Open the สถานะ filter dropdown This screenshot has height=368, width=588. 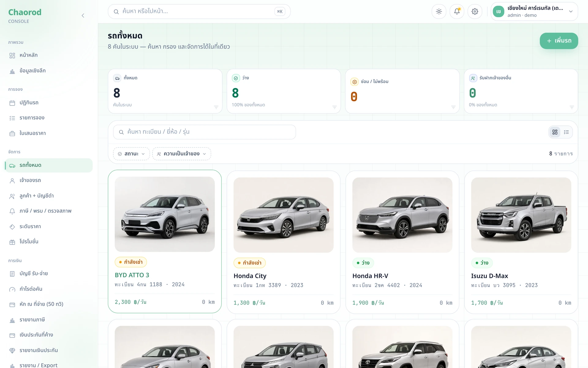pos(131,154)
